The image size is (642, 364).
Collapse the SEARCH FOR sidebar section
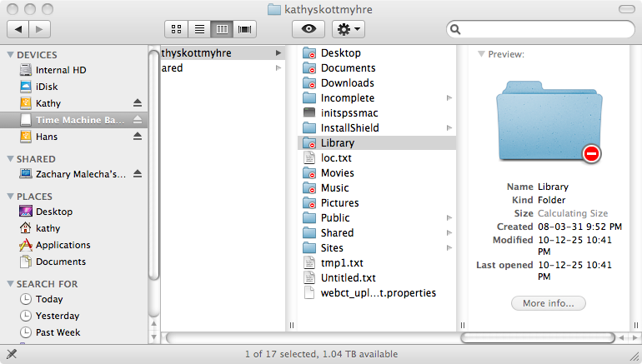tap(11, 283)
